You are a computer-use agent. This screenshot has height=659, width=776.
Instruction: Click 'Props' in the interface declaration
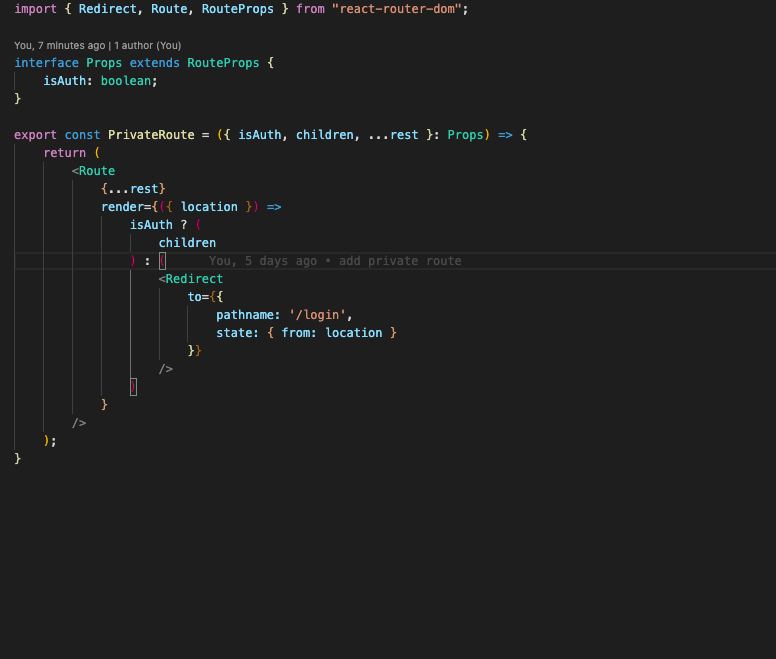104,63
